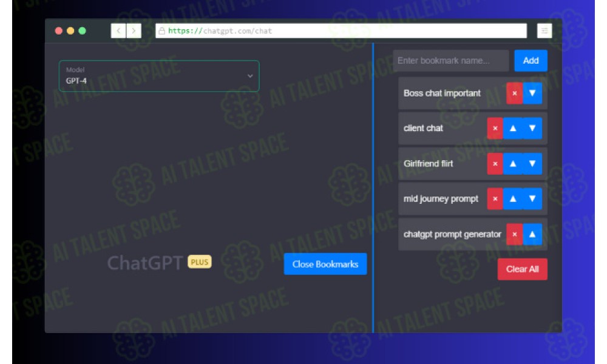Open the Model GPT-4 dropdown

tap(159, 76)
